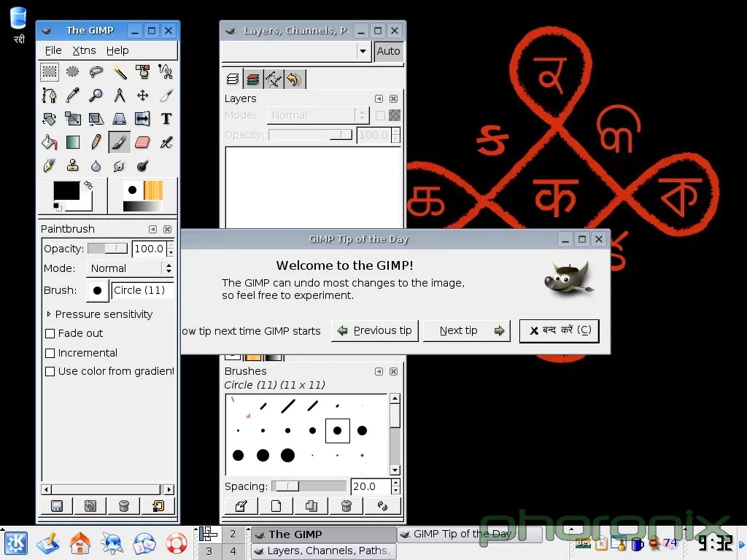Select the Pencil tool
Image resolution: width=747 pixels, height=560 pixels.
[96, 142]
